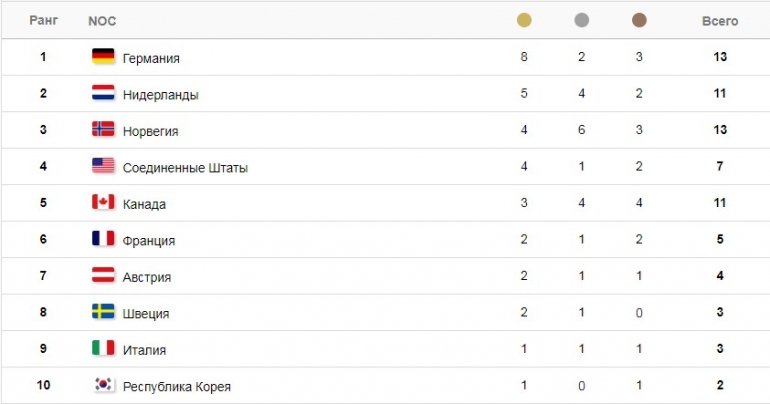770x404 pixels.
Task: Click the Sweden flag icon
Action: click(103, 312)
